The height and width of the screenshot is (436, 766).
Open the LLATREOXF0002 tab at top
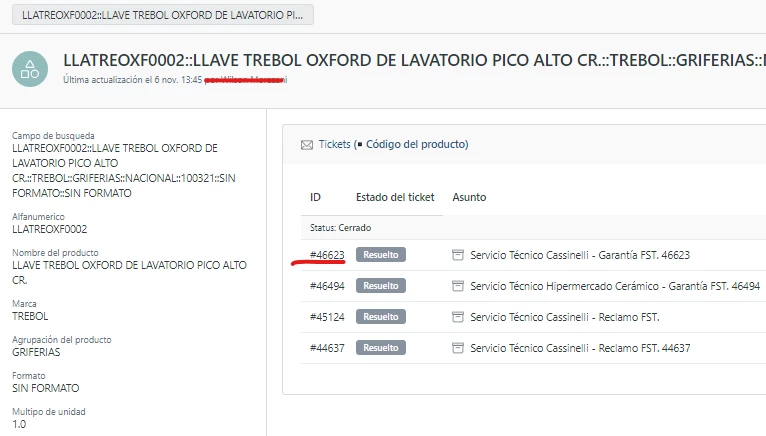[163, 15]
